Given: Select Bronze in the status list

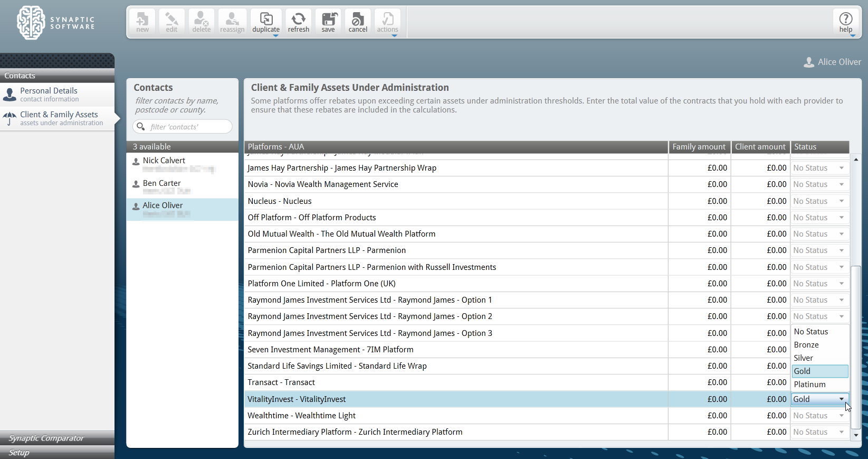Looking at the screenshot, I should point(820,345).
